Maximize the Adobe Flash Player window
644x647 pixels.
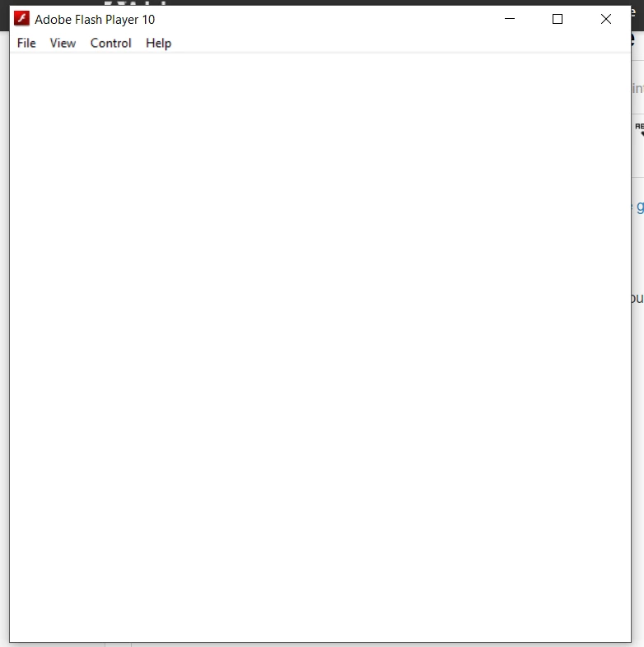(x=558, y=19)
